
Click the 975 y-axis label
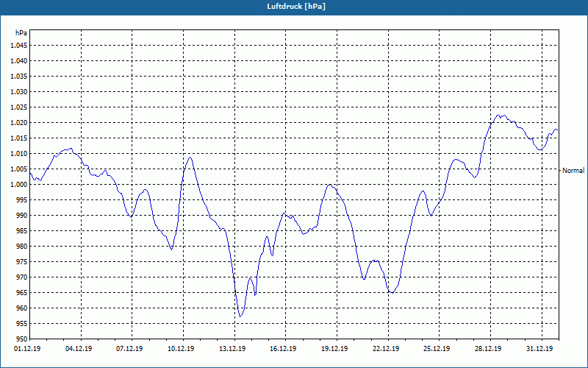[x=22, y=262]
